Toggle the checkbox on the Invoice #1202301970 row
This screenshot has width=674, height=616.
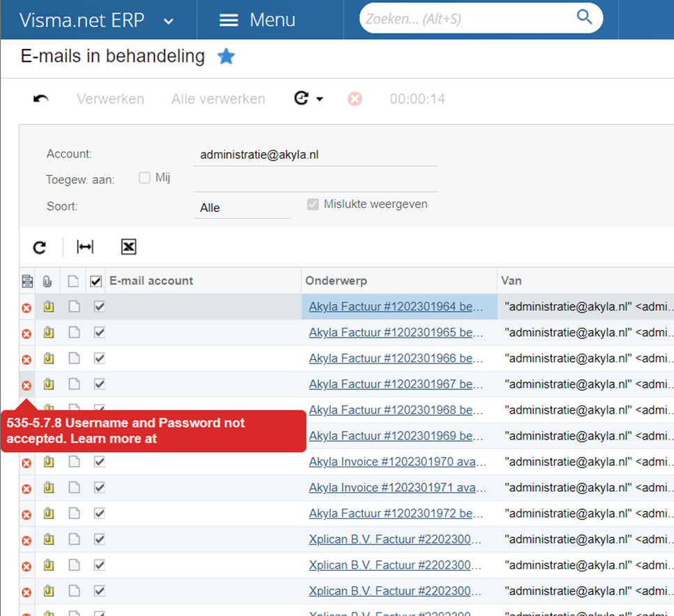(99, 462)
